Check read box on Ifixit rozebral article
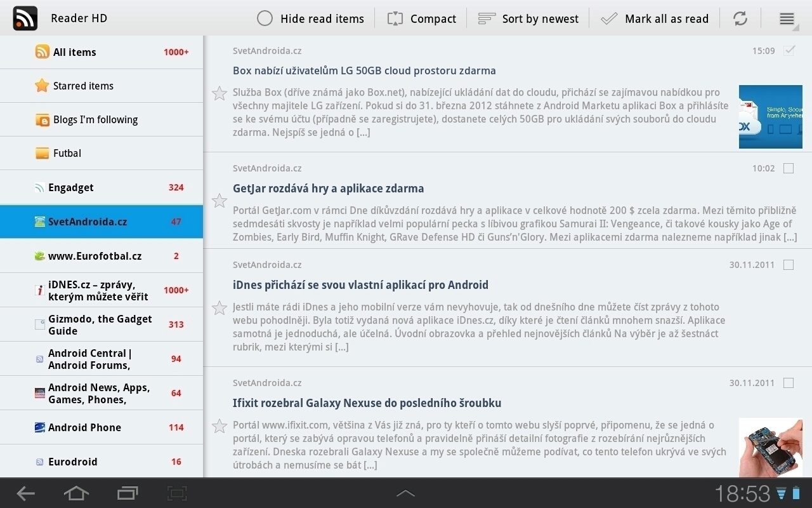Image resolution: width=812 pixels, height=508 pixels. click(x=789, y=383)
